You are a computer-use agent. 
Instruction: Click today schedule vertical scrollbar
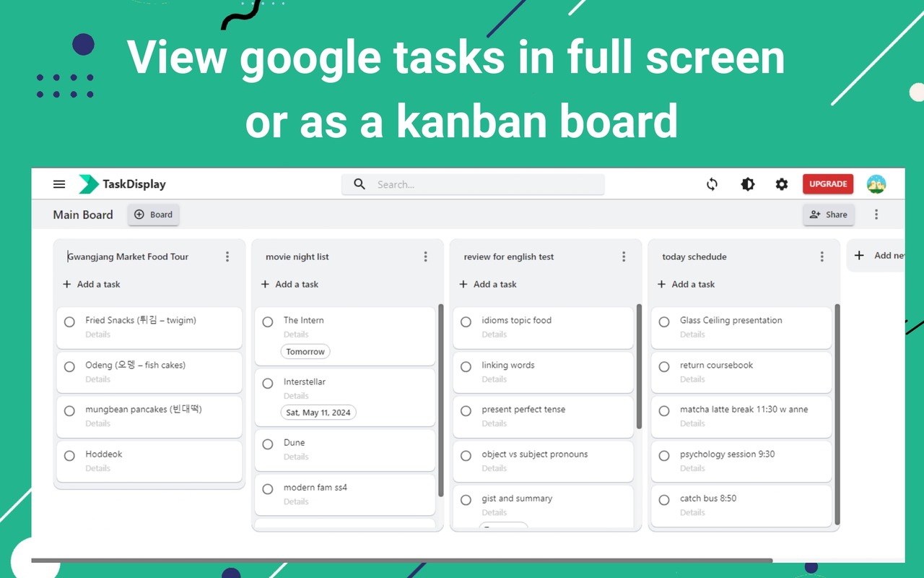coord(837,414)
